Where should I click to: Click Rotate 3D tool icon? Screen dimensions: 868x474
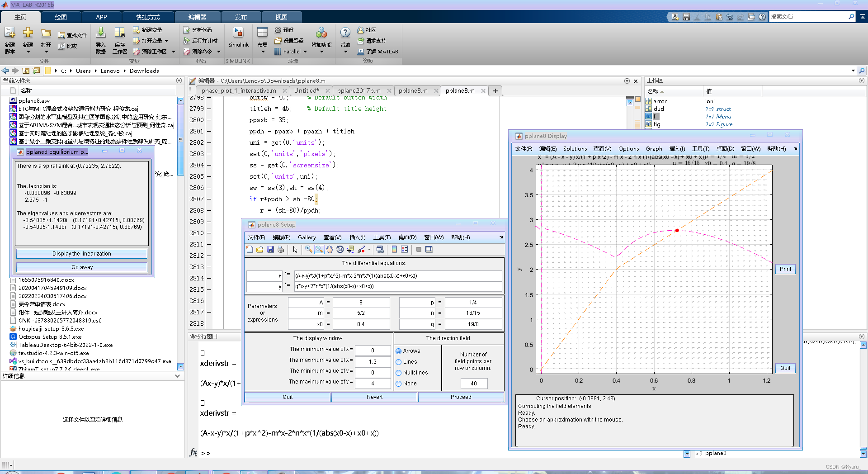(340, 249)
